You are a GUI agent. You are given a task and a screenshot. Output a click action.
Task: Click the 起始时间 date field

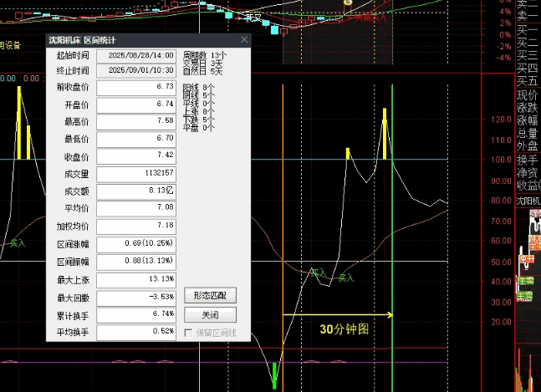(x=136, y=56)
